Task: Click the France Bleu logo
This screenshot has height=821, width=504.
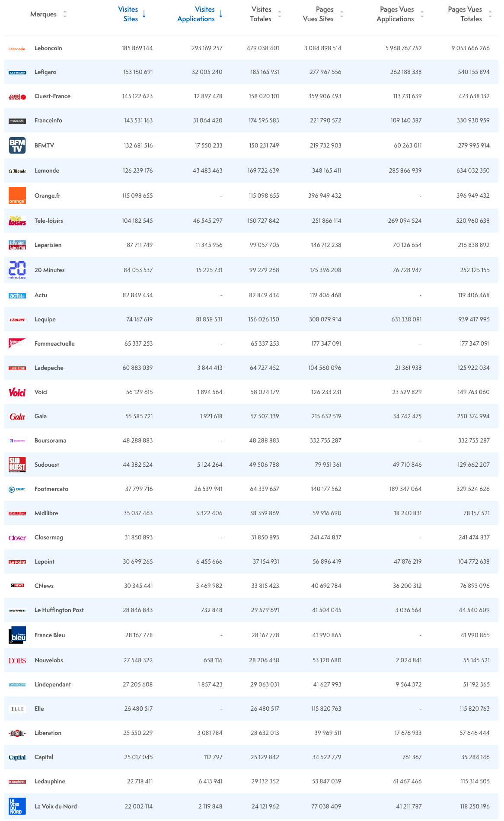Action: (x=17, y=635)
